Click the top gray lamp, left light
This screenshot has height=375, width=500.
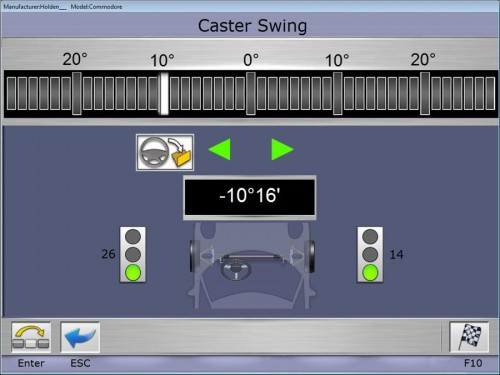click(x=133, y=237)
